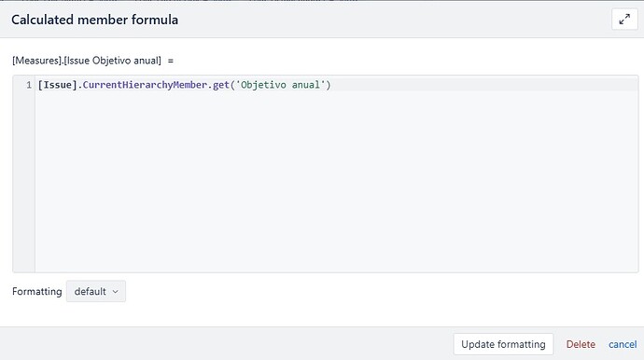The height and width of the screenshot is (360, 644).
Task: Click the [Issue] token in the formula
Action: click(x=58, y=85)
